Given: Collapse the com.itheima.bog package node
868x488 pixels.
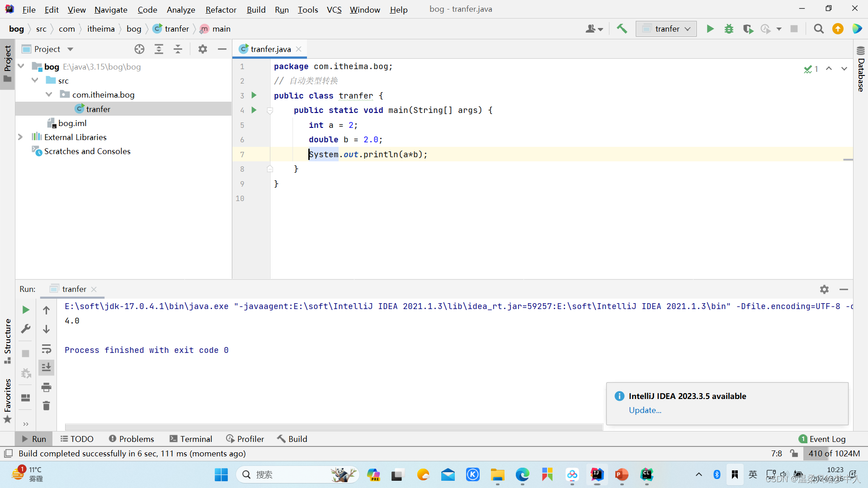Looking at the screenshot, I should click(x=49, y=94).
